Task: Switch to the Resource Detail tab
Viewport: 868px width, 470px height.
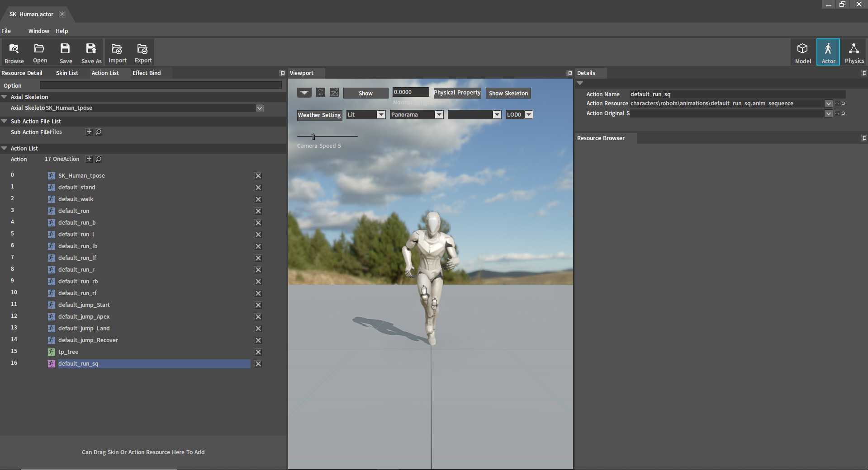Action: [22, 73]
